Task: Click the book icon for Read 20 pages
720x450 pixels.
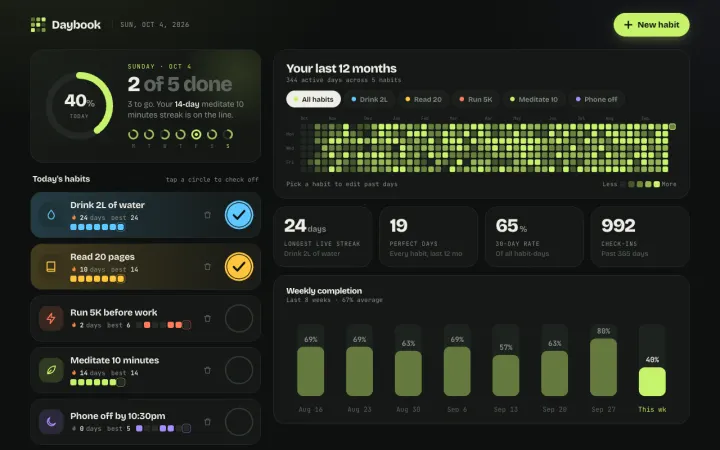Action: [51, 266]
